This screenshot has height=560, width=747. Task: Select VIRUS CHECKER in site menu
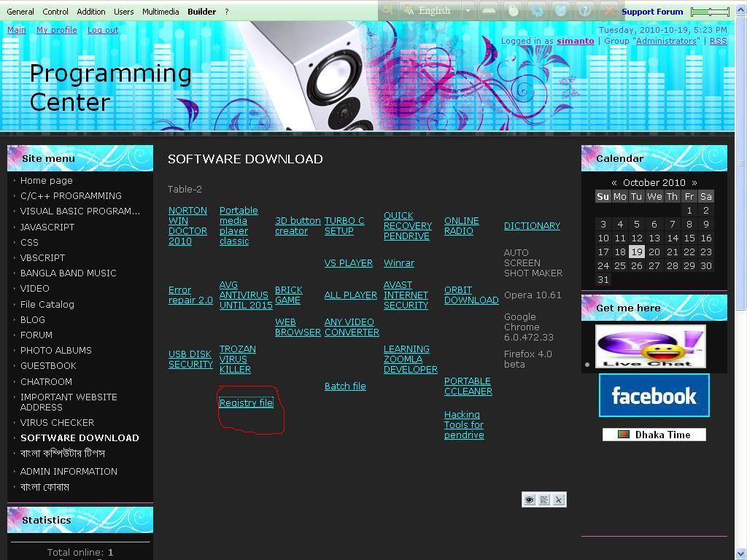pos(57,422)
